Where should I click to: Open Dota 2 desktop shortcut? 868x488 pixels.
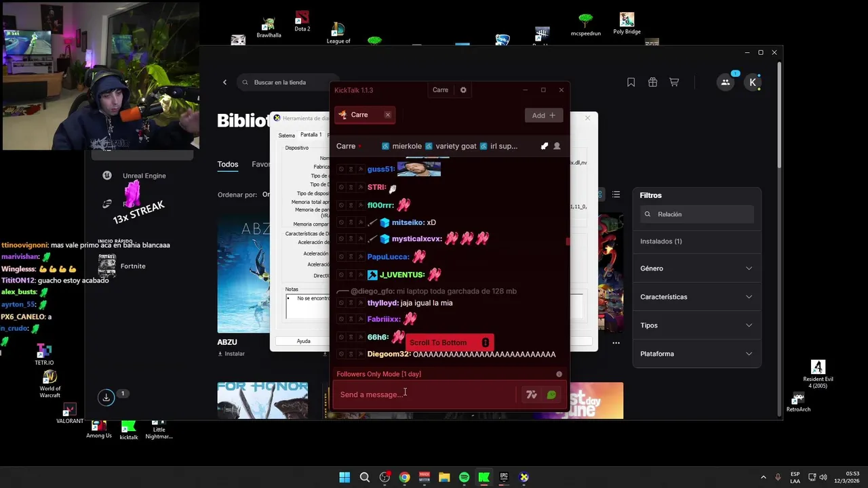click(302, 22)
